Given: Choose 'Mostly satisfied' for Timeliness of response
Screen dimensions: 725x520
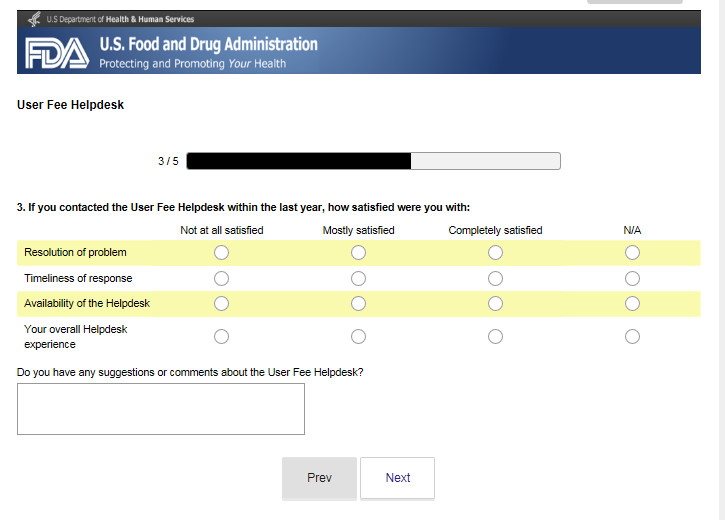Looking at the screenshot, I should (x=358, y=278).
